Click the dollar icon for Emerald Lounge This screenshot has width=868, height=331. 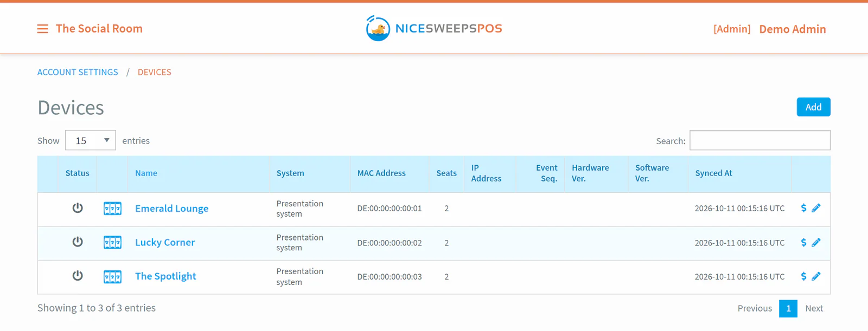point(803,208)
